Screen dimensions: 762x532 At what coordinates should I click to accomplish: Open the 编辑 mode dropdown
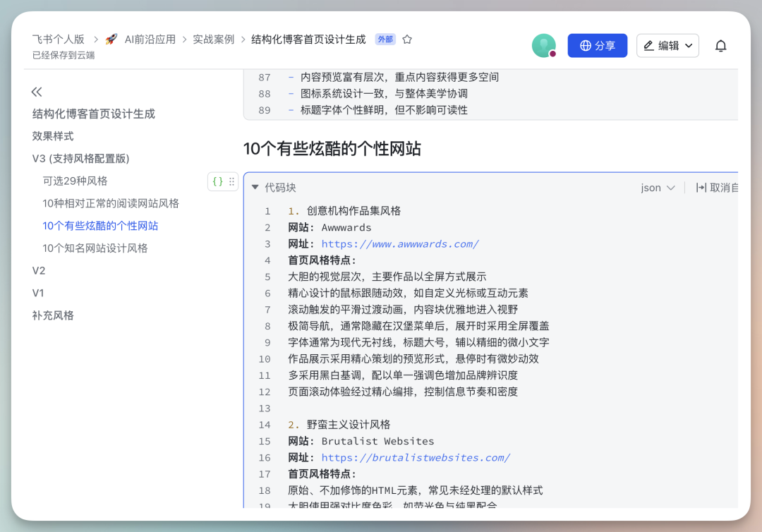point(667,46)
